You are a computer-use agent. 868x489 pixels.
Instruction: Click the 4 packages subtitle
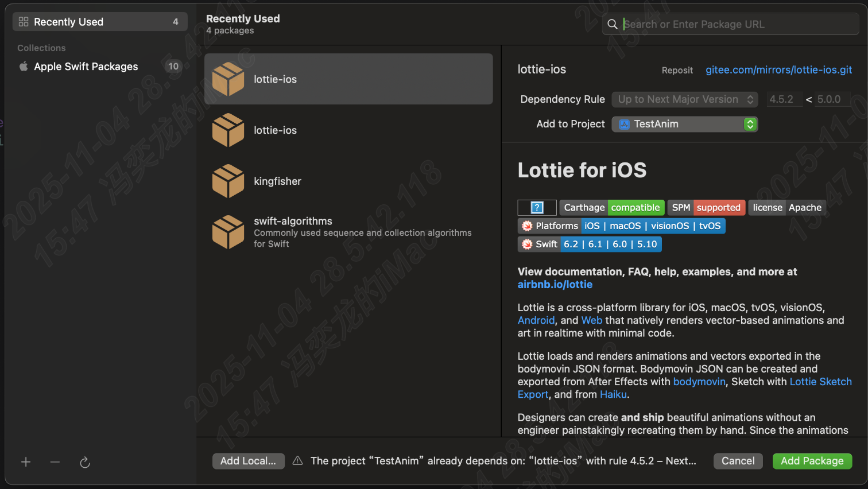tap(230, 30)
